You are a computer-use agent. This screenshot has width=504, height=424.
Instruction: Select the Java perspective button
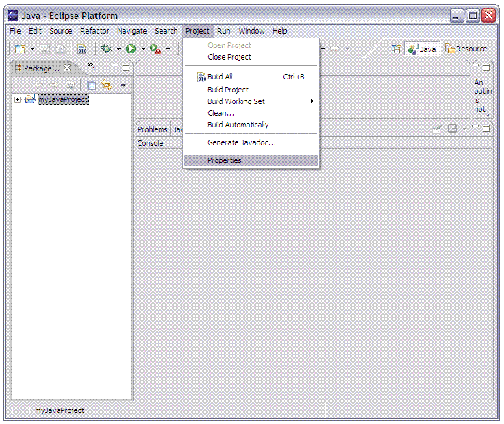coord(422,49)
